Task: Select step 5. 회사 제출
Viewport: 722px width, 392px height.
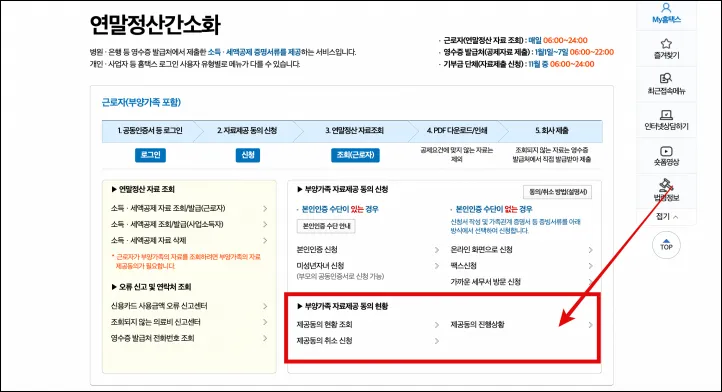Action: [x=552, y=131]
